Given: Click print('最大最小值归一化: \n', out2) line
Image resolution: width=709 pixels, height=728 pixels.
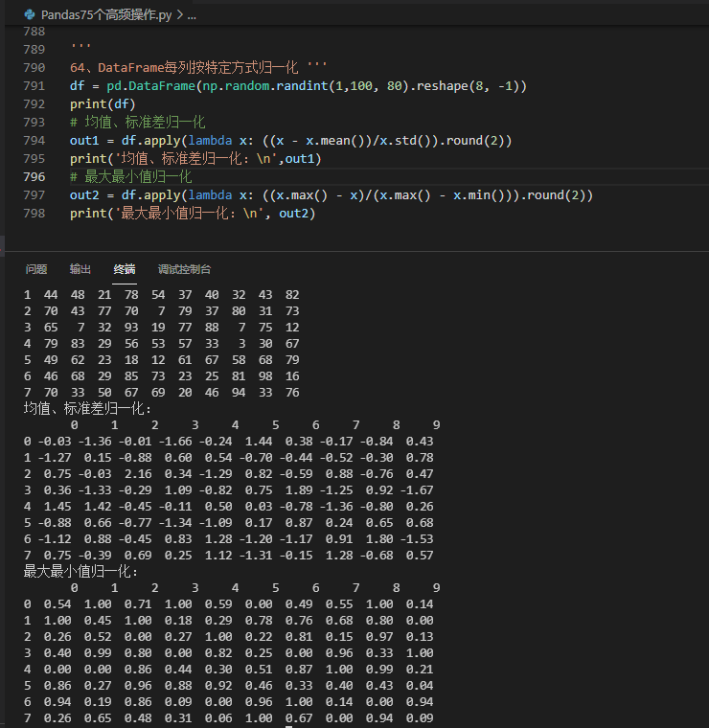Looking at the screenshot, I should pos(193,213).
